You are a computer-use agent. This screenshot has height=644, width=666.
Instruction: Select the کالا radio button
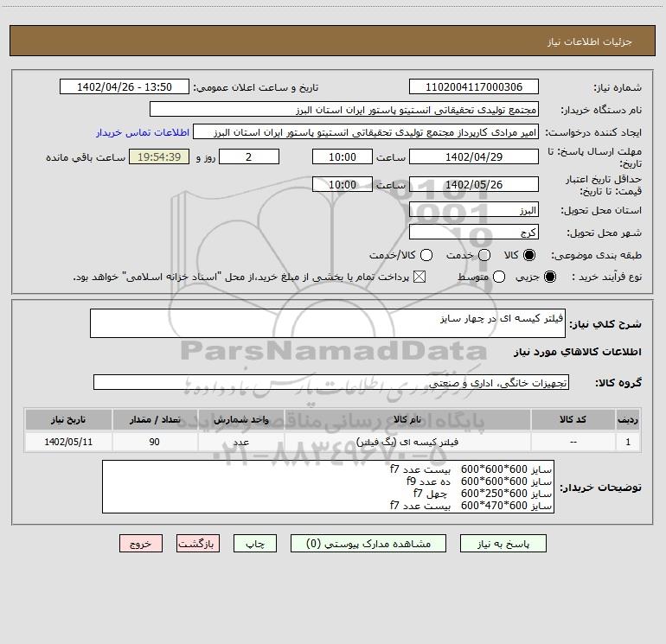coord(529,255)
